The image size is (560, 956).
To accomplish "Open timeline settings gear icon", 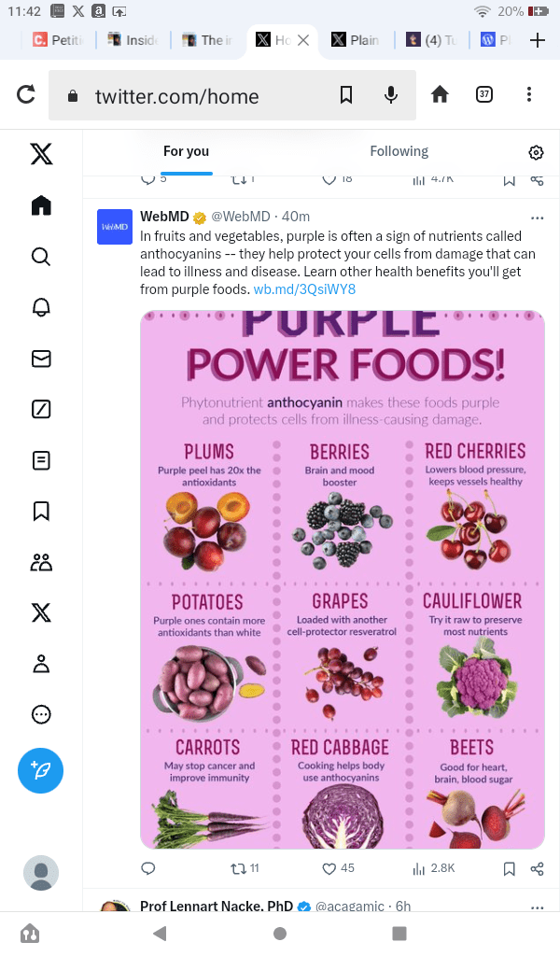I will [x=536, y=153].
